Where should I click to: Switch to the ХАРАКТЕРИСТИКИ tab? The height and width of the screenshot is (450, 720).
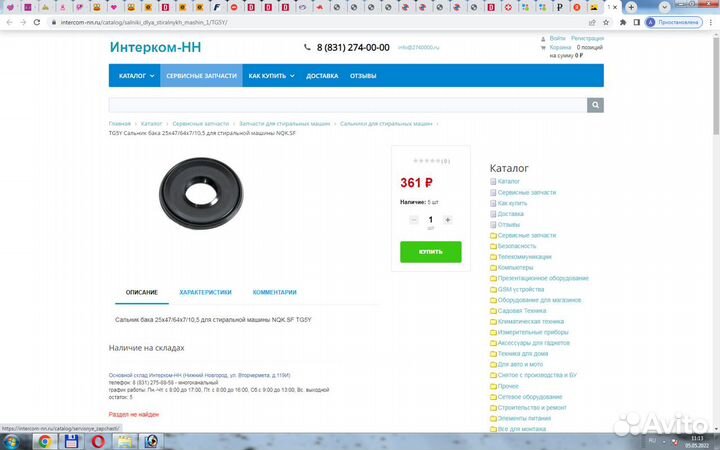pyautogui.click(x=205, y=292)
